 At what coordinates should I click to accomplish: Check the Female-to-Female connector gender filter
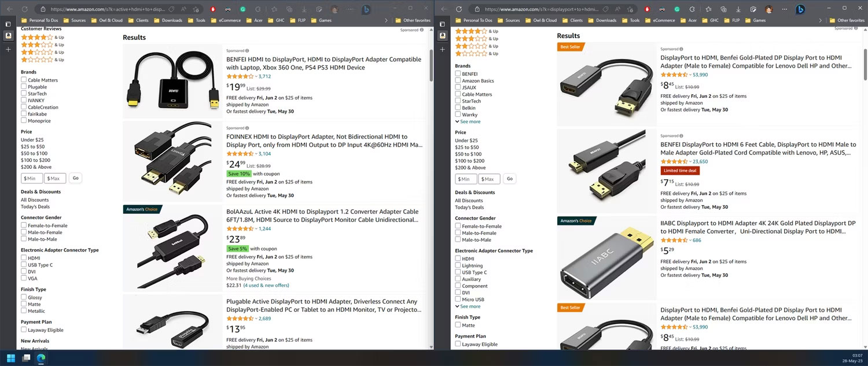pyautogui.click(x=458, y=225)
